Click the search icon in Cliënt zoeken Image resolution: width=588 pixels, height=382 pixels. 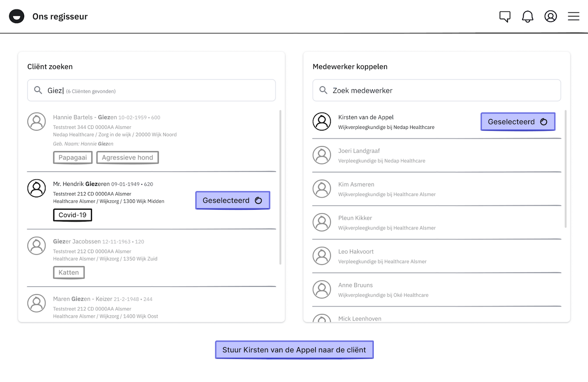38,90
